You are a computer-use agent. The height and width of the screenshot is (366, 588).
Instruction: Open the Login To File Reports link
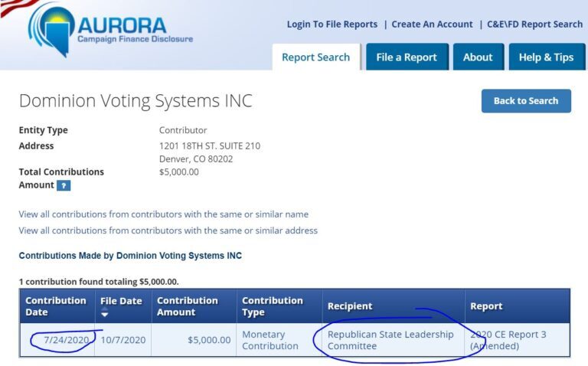click(332, 25)
